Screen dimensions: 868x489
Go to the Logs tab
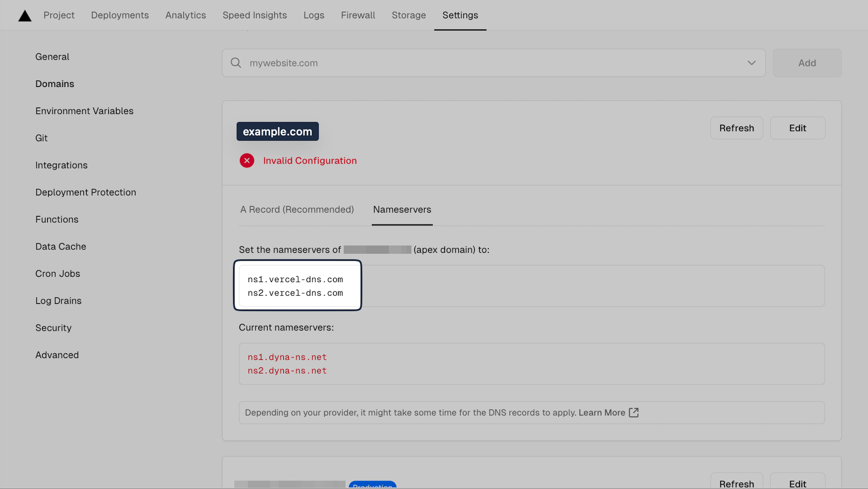[x=314, y=15]
